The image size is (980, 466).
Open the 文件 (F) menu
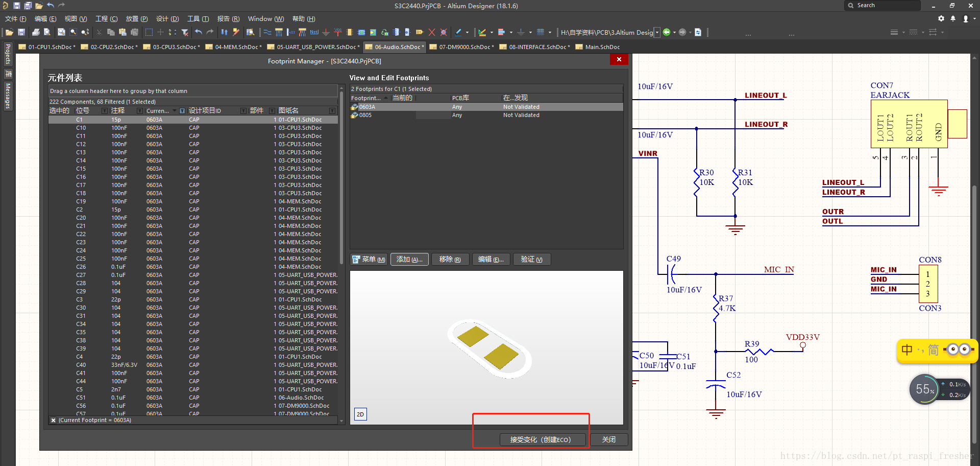tap(15, 18)
